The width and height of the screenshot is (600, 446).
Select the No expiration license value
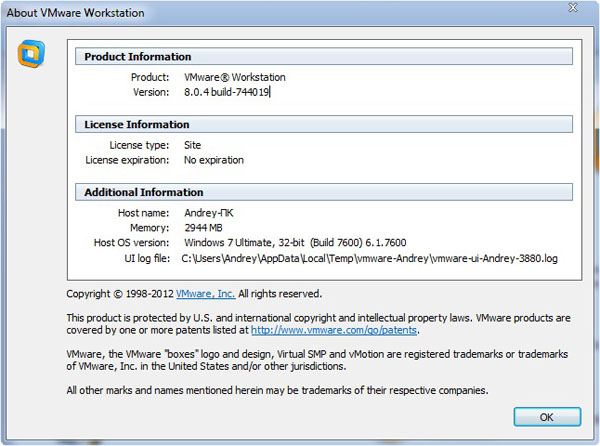click(213, 160)
